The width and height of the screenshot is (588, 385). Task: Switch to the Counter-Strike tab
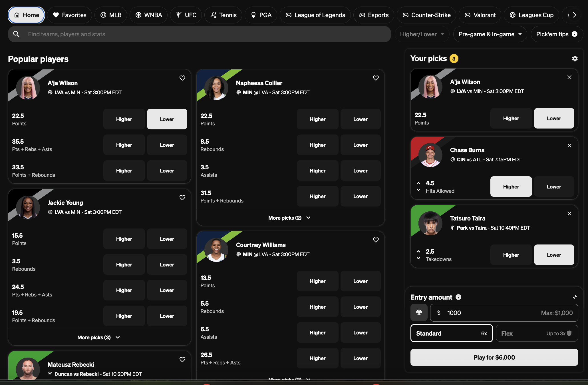[x=426, y=15]
